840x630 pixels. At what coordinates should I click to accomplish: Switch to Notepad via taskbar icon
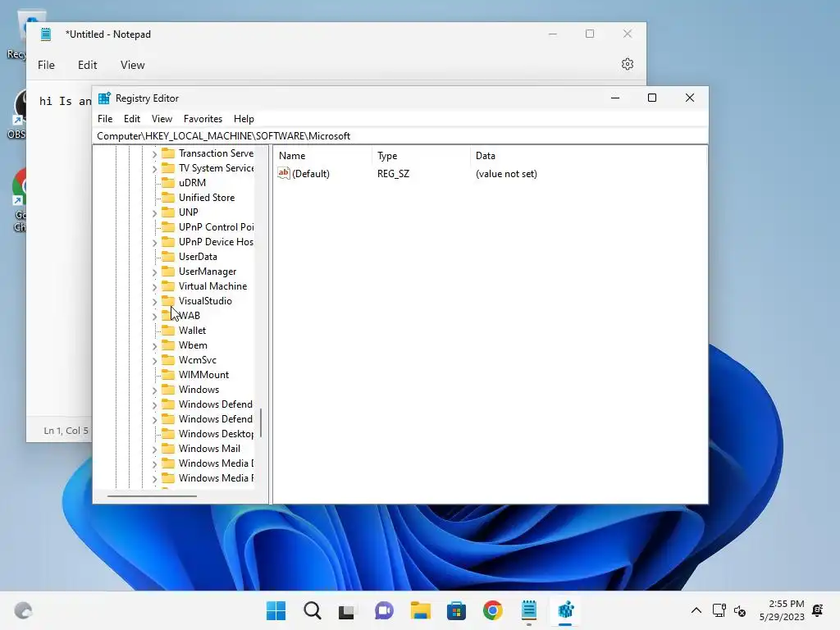[x=529, y=610]
